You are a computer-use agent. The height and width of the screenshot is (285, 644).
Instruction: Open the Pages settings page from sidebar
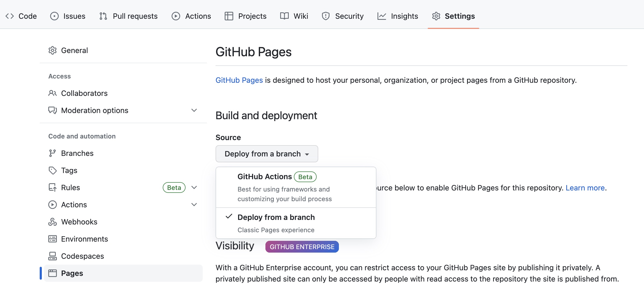72,273
